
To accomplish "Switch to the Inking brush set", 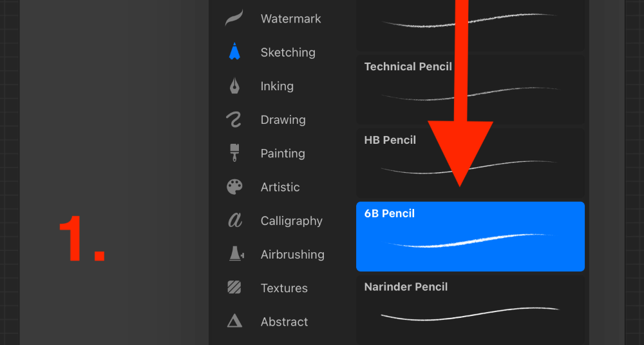I will [x=277, y=86].
